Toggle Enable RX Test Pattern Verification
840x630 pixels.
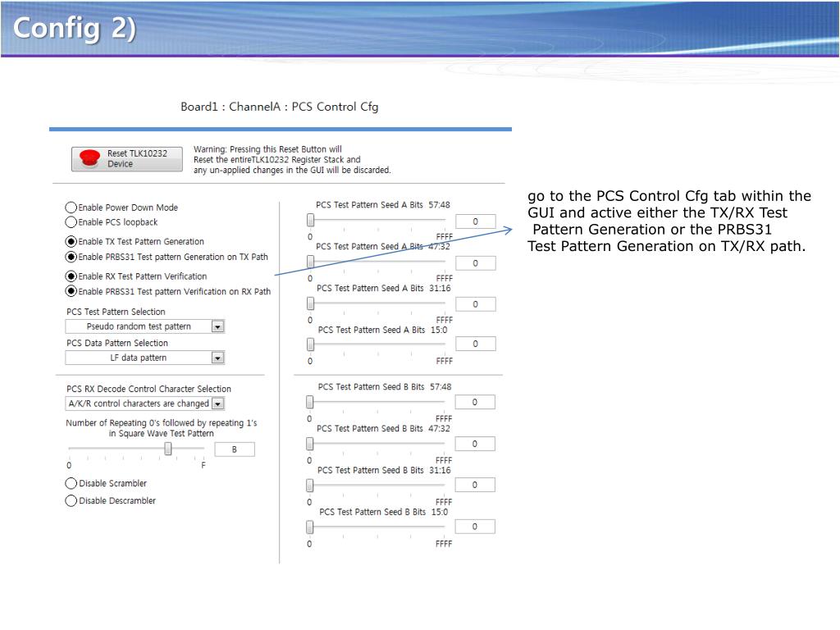[71, 276]
